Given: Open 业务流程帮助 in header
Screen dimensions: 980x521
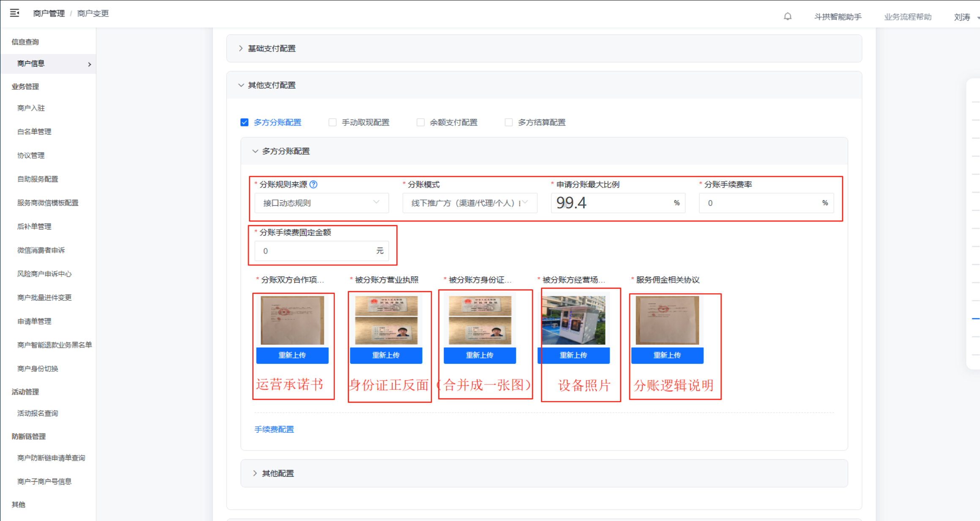Looking at the screenshot, I should [x=908, y=17].
